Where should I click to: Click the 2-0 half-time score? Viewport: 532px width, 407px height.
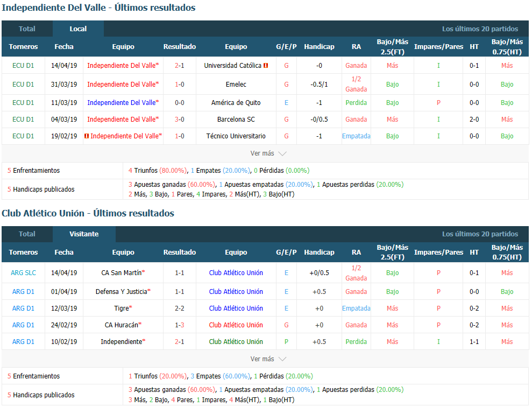(x=474, y=120)
